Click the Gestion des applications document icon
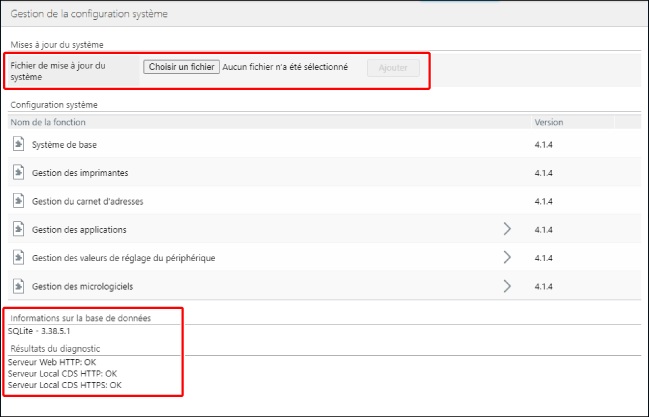The width and height of the screenshot is (649, 417). coord(18,229)
